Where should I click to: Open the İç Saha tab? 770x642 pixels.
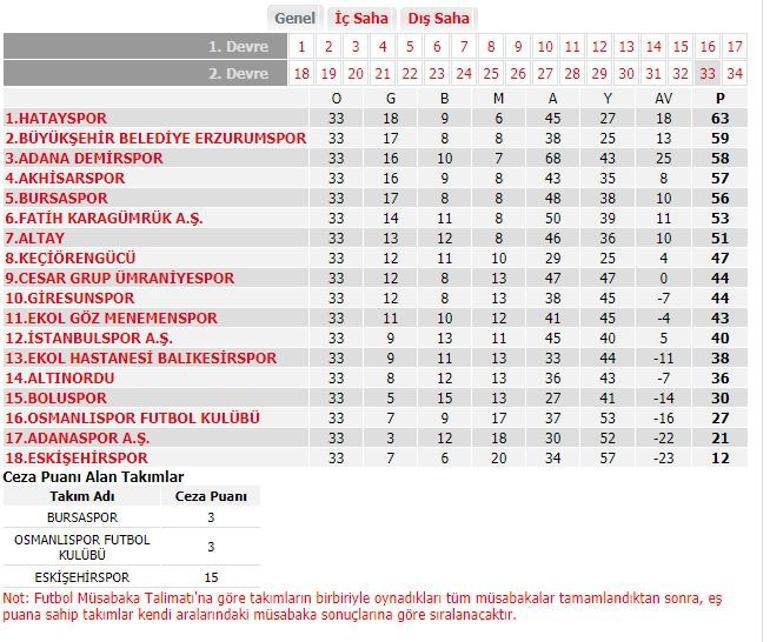[361, 18]
